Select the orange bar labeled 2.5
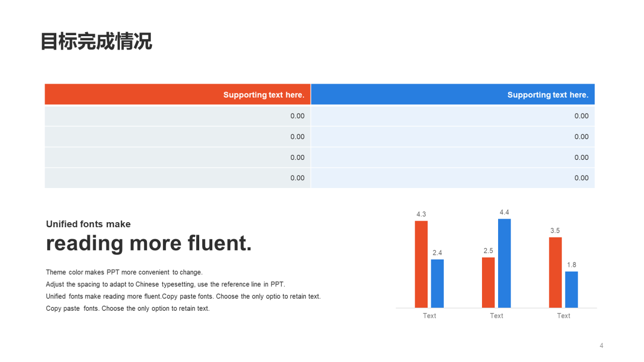Viewport: 644px width, 362px height. point(488,283)
